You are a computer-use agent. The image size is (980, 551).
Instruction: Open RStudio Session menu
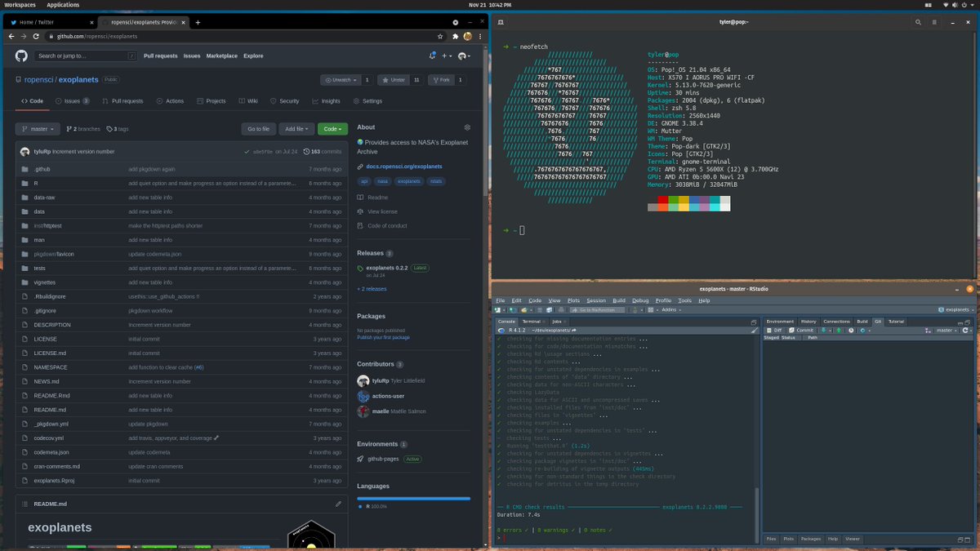(596, 300)
